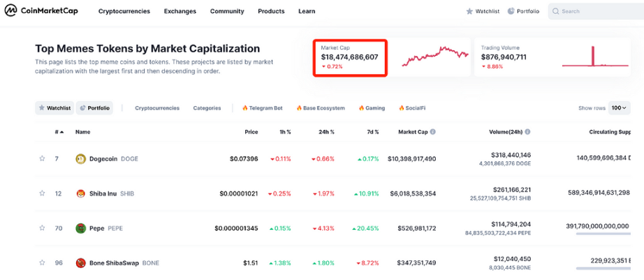The height and width of the screenshot is (280, 644).
Task: Click Dogecoin market cap $10,398,917,490
Action: coord(412,159)
